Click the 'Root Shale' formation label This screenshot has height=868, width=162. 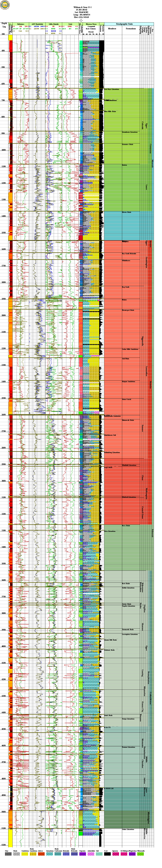126,584
